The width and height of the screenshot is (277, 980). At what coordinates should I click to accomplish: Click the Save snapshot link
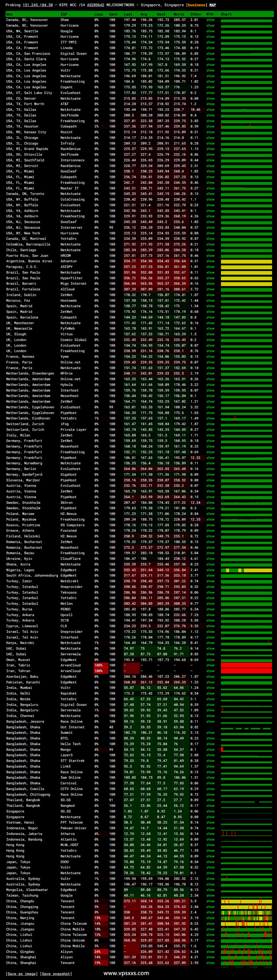pyautogui.click(x=56, y=973)
